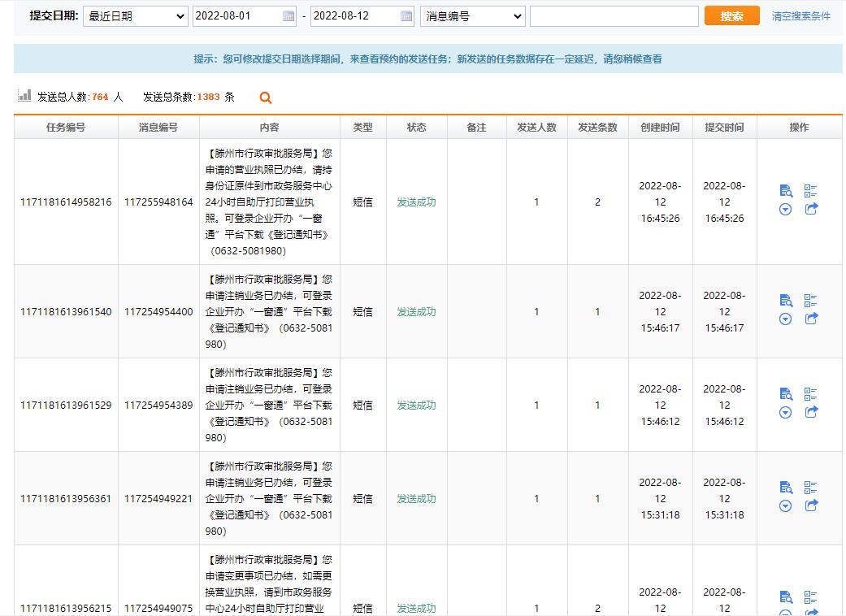Click creation time 16:45:26 cell

(x=661, y=202)
